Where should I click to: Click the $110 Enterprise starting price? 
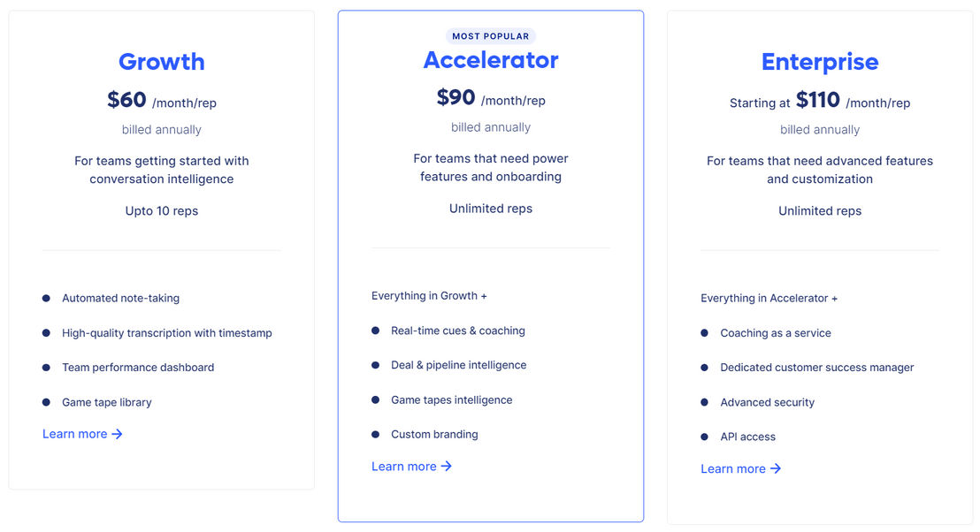(x=817, y=100)
